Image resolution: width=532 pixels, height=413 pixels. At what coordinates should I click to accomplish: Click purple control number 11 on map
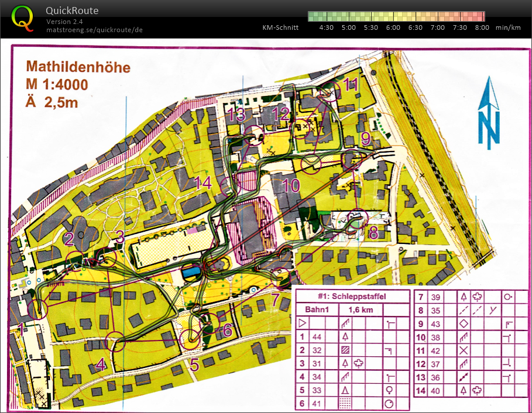tap(351, 84)
